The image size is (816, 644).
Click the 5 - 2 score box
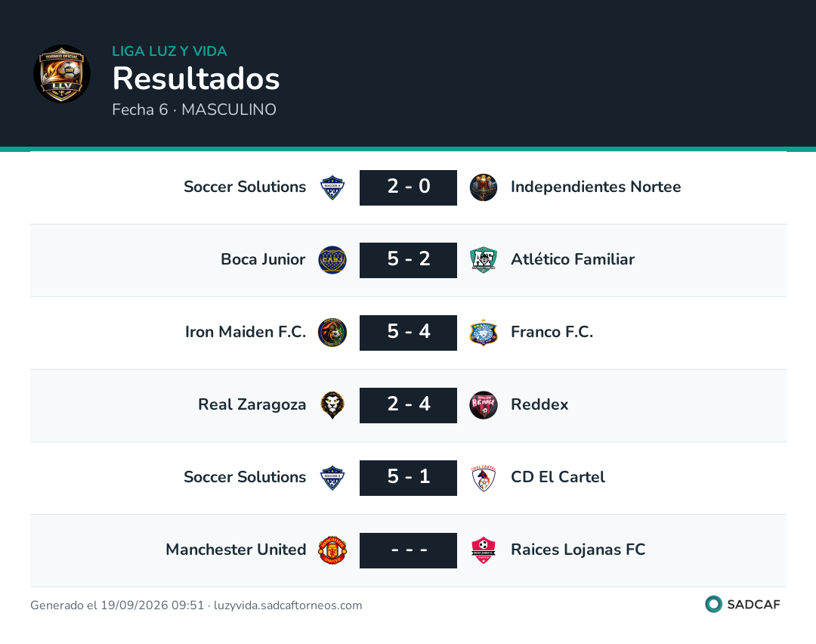[408, 260]
